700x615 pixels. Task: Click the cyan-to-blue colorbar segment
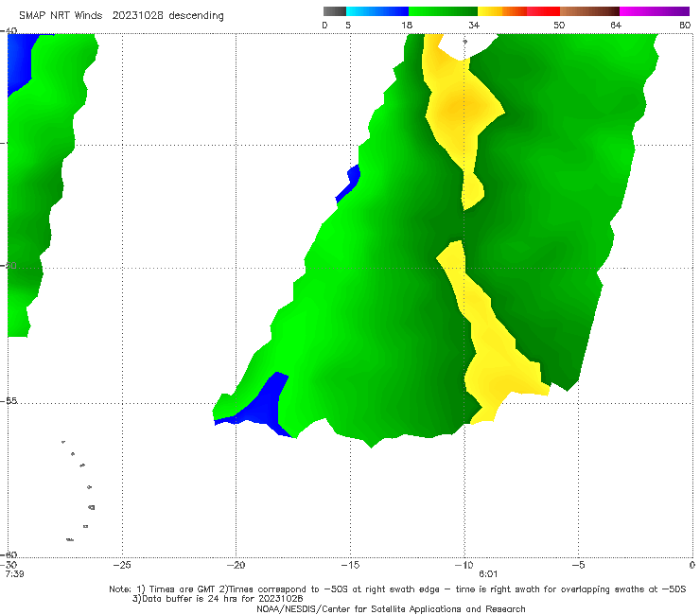(377, 11)
